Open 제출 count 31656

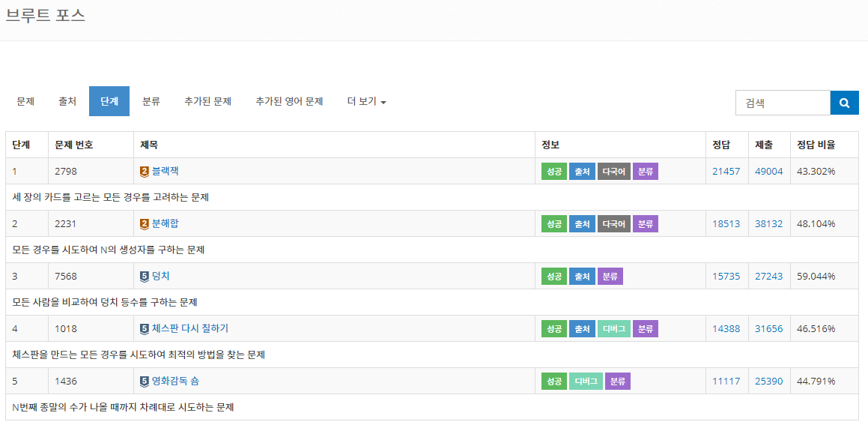769,328
